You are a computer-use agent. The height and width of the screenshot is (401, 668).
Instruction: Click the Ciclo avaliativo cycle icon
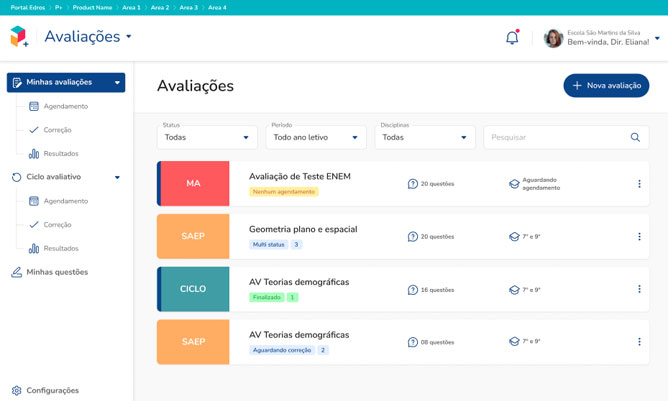[16, 177]
